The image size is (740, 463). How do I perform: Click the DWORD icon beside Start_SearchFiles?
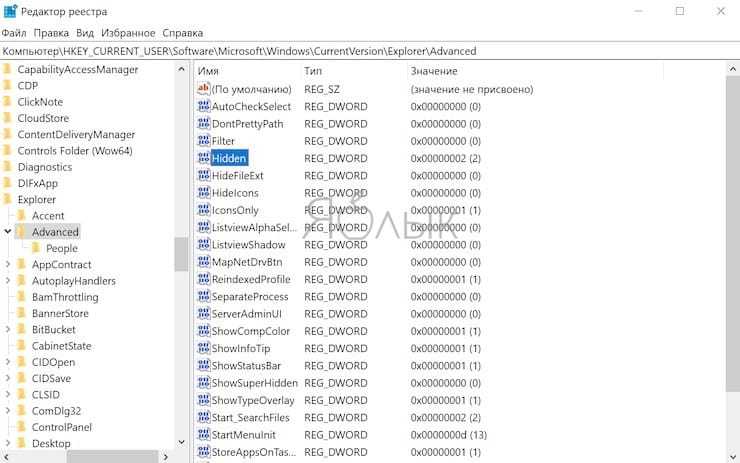203,417
